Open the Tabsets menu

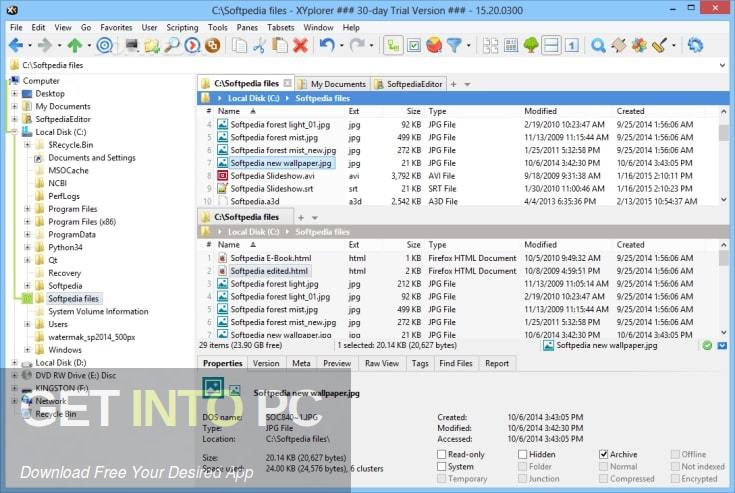click(280, 28)
